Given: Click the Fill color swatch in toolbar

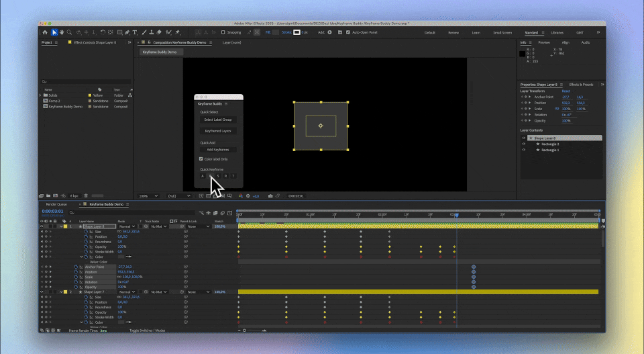Looking at the screenshot, I should 276,32.
